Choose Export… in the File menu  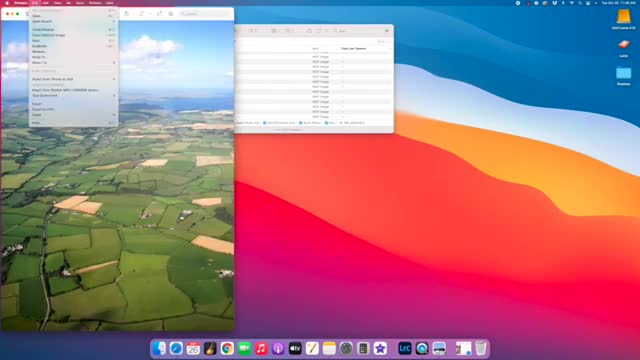(x=73, y=104)
